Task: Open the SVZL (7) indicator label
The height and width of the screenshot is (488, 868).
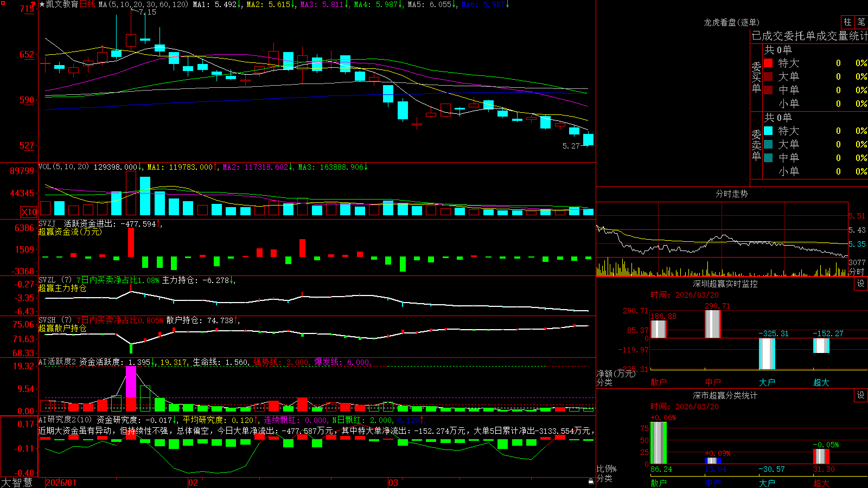Action: coord(55,280)
